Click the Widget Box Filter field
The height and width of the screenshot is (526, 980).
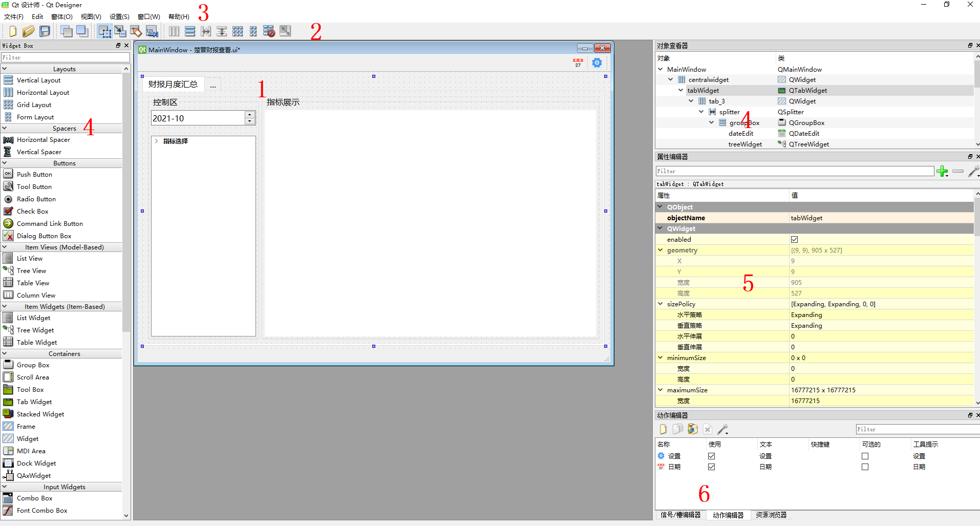66,57
